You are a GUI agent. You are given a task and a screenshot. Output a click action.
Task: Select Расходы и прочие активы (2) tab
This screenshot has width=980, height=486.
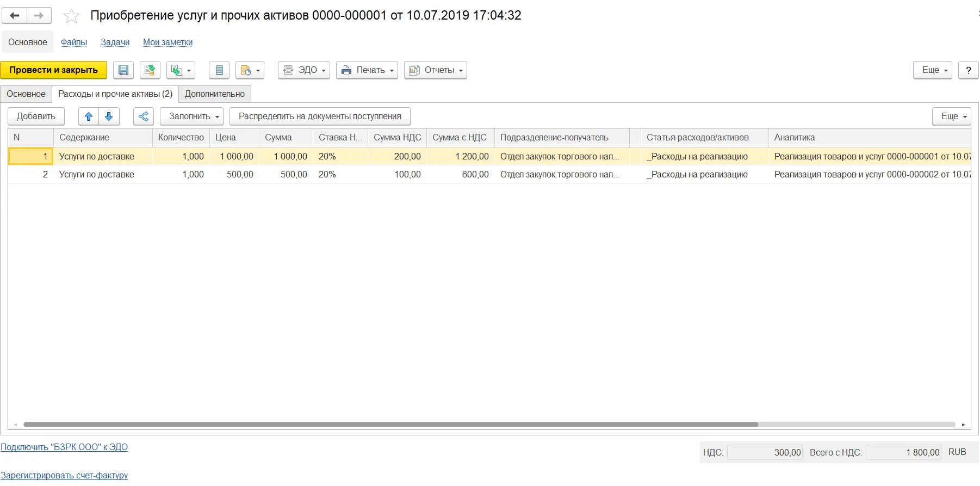point(115,94)
